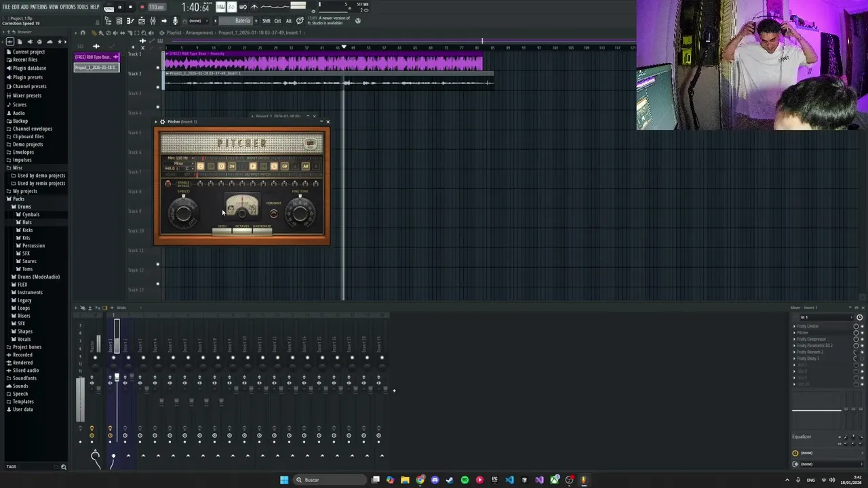This screenshot has height=488, width=868.
Task: Open the Min: 110 Hz dropdown in Pitcher
Action: (x=180, y=158)
